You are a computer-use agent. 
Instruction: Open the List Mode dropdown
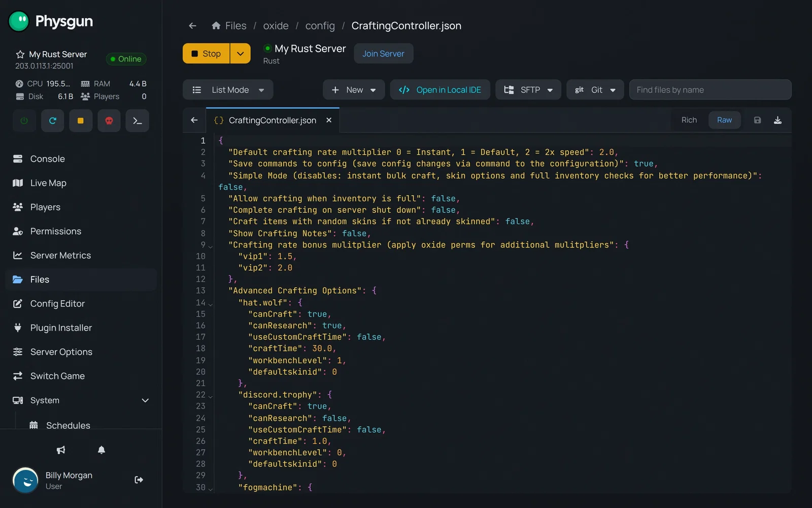pyautogui.click(x=228, y=90)
